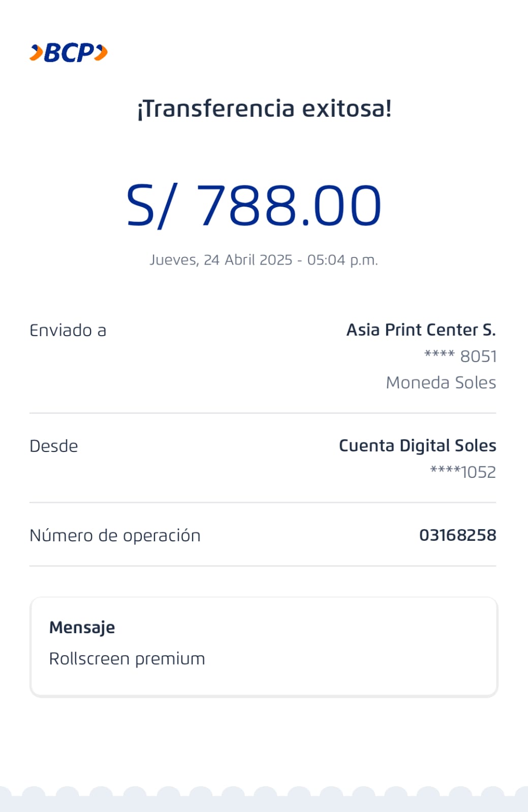The image size is (528, 812).
Task: Click the Enviado a label
Action: pyautogui.click(x=68, y=331)
